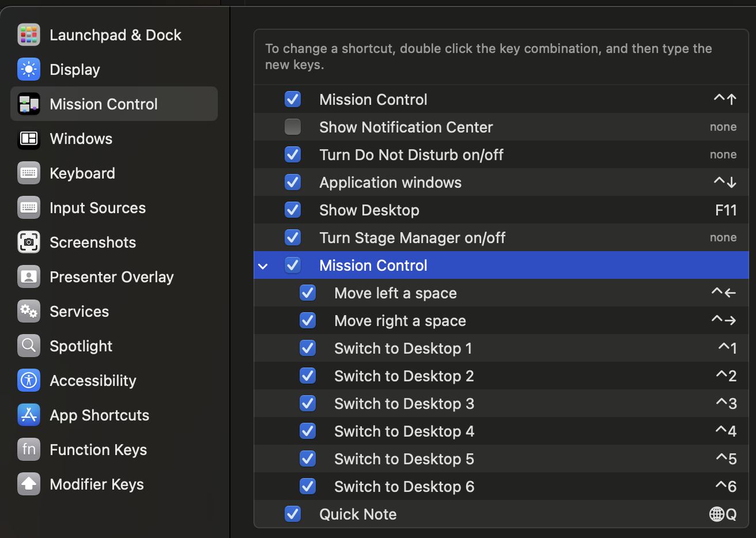Viewport: 756px width, 538px height.
Task: Uncheck the Move right a space checkbox
Action: 308,320
